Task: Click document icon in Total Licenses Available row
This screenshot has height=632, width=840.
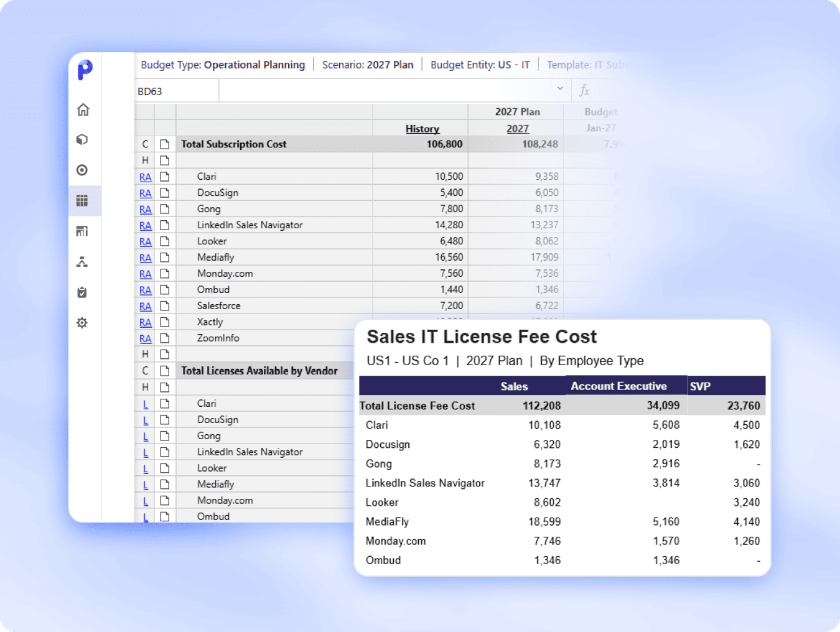Action: [165, 371]
